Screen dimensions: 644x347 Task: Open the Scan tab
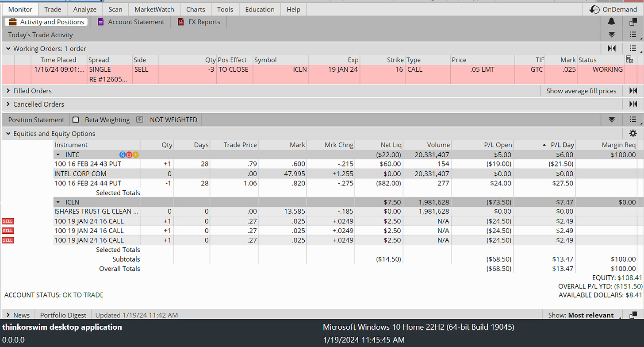115,9
